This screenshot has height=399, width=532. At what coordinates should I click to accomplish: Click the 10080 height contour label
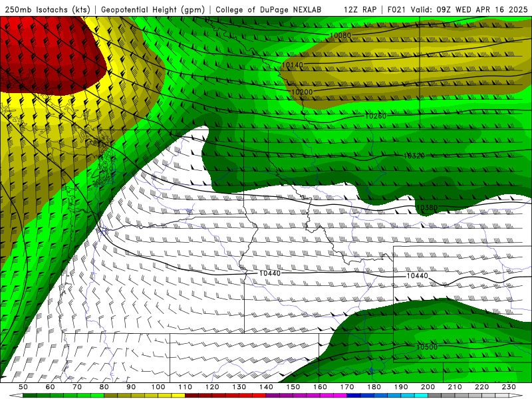340,35
